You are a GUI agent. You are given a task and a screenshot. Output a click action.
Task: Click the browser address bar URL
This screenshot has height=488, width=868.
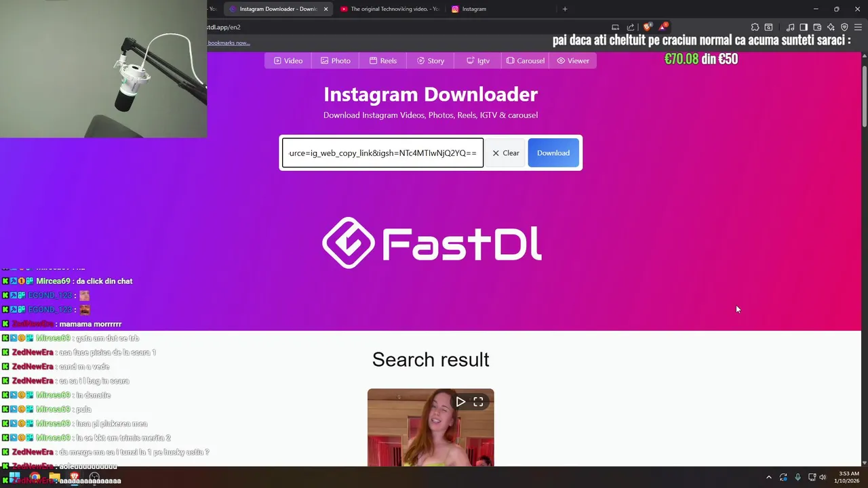tap(224, 27)
